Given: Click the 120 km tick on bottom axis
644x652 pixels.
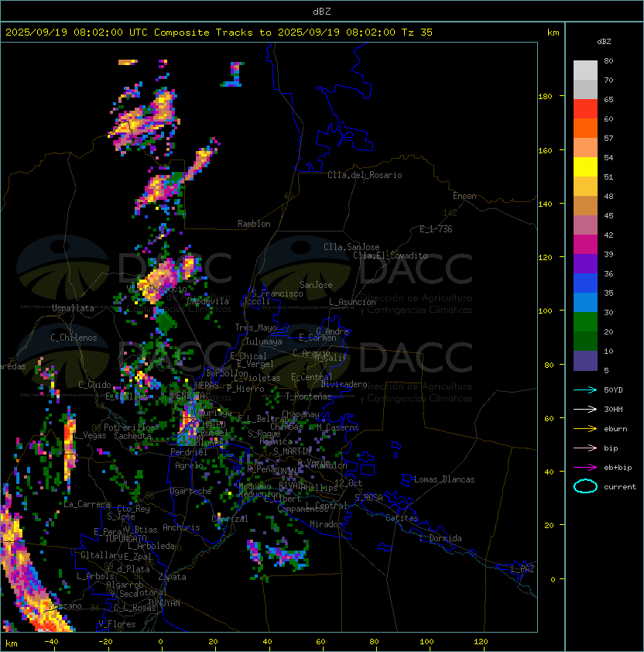Looking at the screenshot, I should click(x=481, y=642).
